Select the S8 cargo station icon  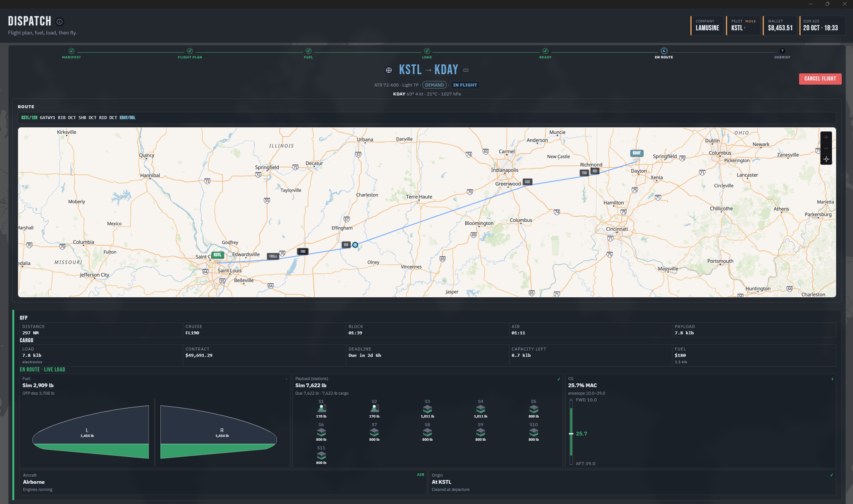coord(427,432)
